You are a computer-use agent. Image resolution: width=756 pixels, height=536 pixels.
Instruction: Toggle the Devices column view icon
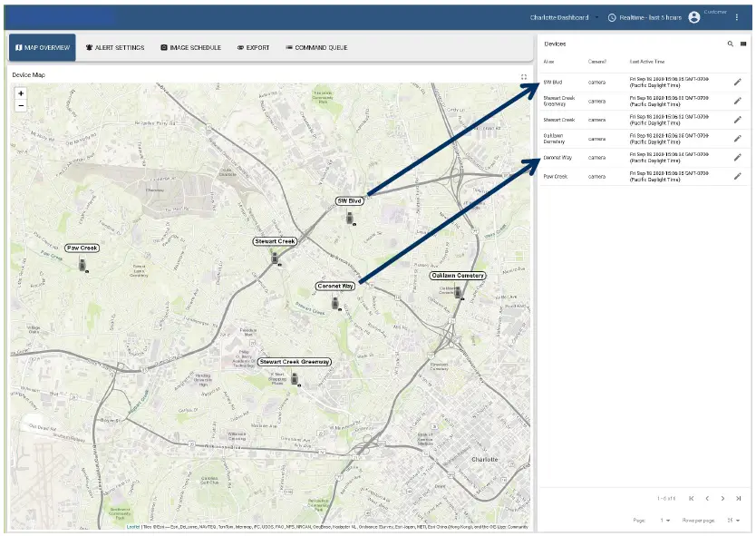click(x=743, y=44)
